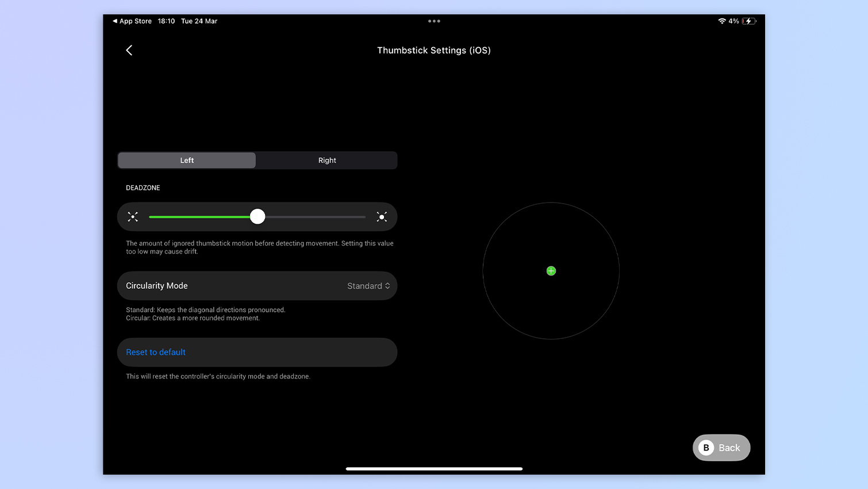Tap the clock in the status bar
Viewport: 868px width, 489px height.
166,21
